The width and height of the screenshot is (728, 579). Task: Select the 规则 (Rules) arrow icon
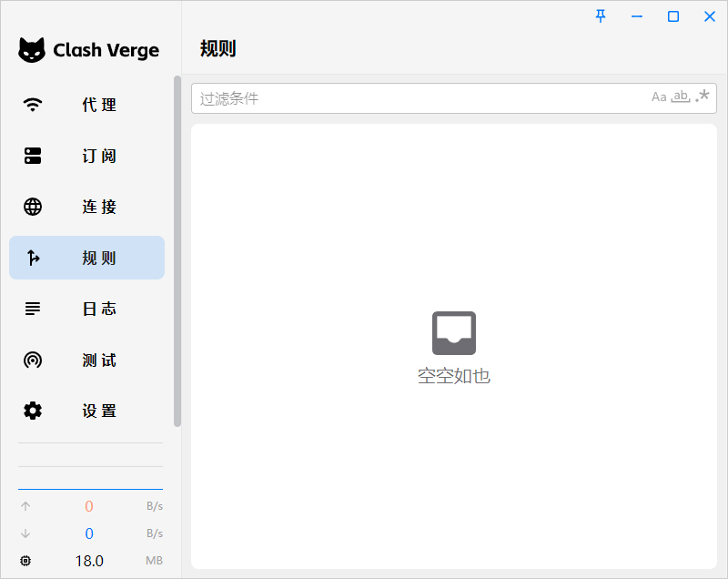click(x=33, y=258)
